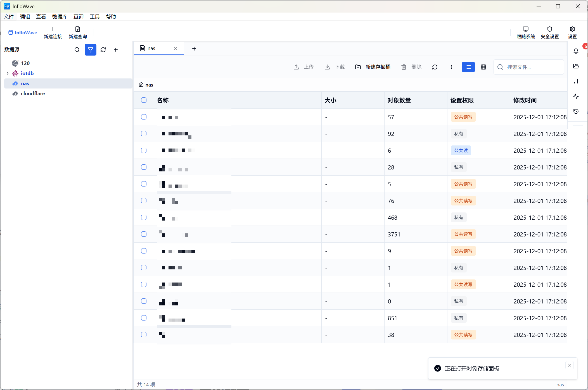Check the row with 3751 objects
This screenshot has width=588, height=390.
click(x=144, y=234)
